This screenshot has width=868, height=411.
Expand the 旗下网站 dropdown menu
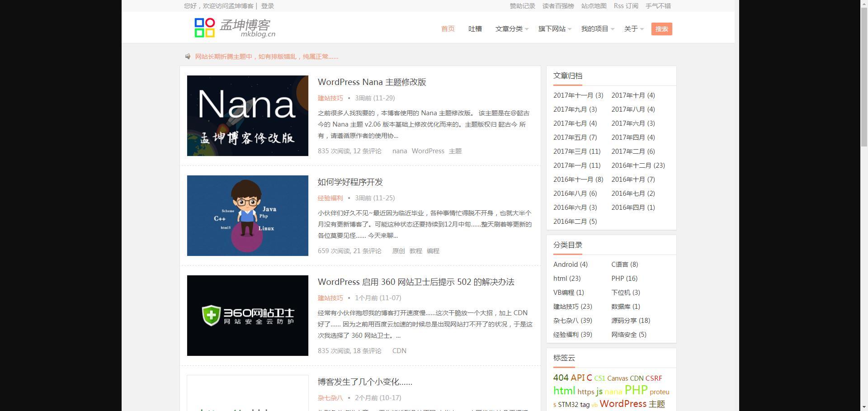[x=554, y=29]
